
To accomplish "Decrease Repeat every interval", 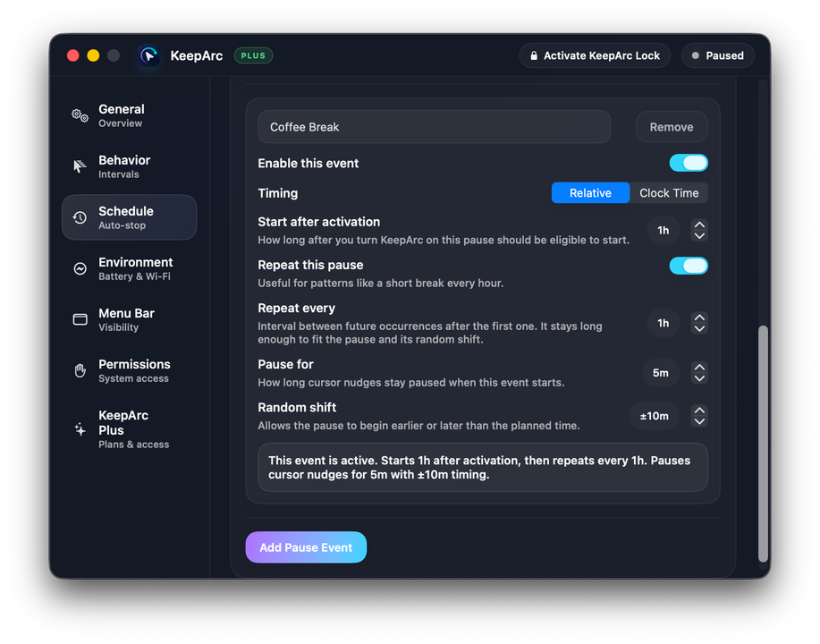I will tap(699, 328).
